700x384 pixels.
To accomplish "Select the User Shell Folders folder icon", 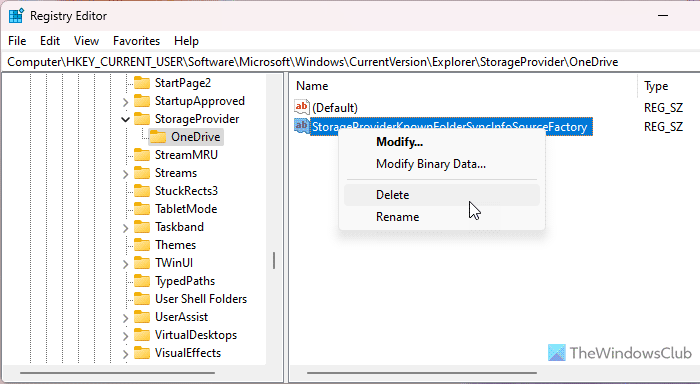I will pyautogui.click(x=142, y=299).
